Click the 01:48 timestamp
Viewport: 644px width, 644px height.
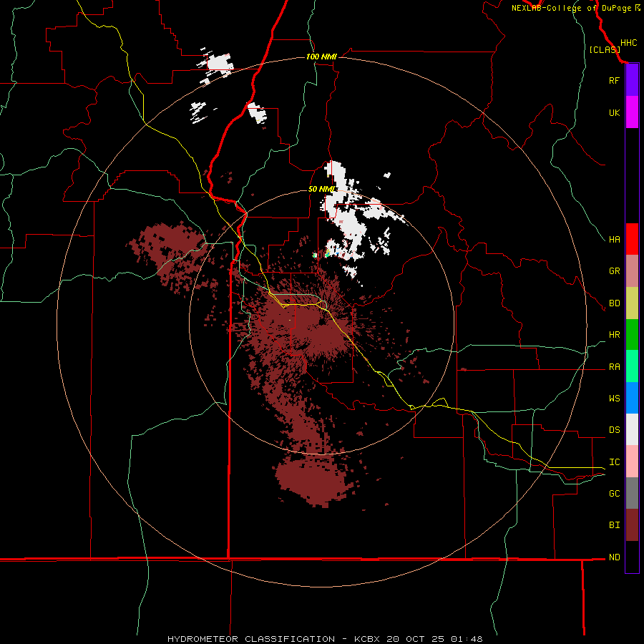(467, 639)
